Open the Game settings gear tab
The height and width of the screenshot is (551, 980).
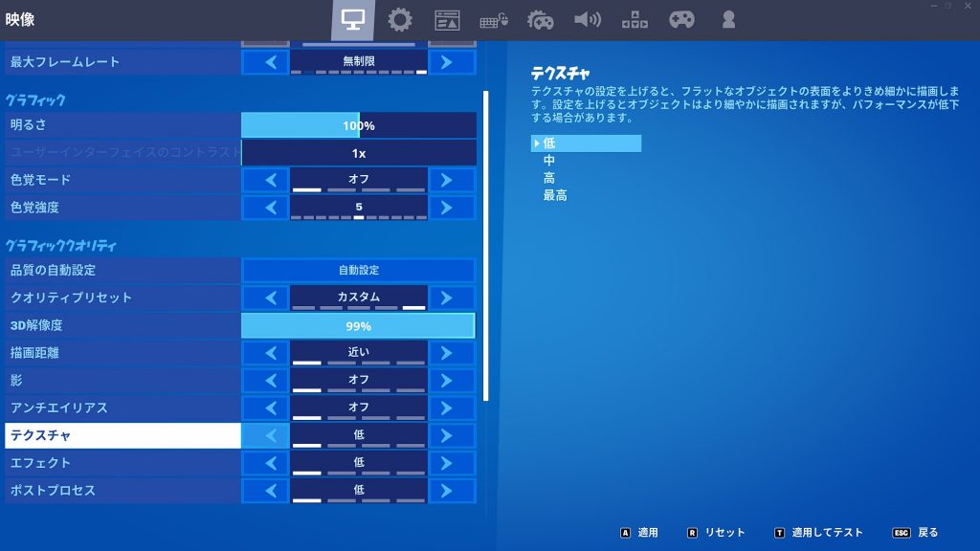click(400, 20)
